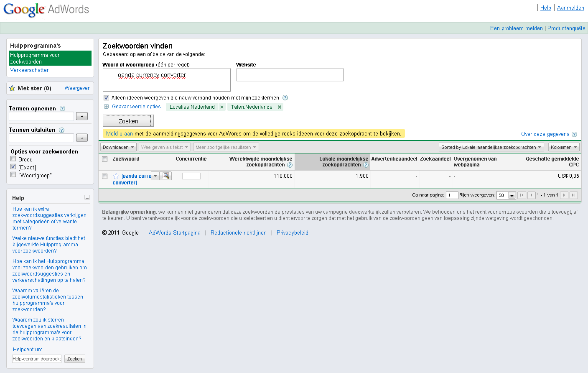Open the Help link at top
The image size is (588, 373).
[545, 8]
